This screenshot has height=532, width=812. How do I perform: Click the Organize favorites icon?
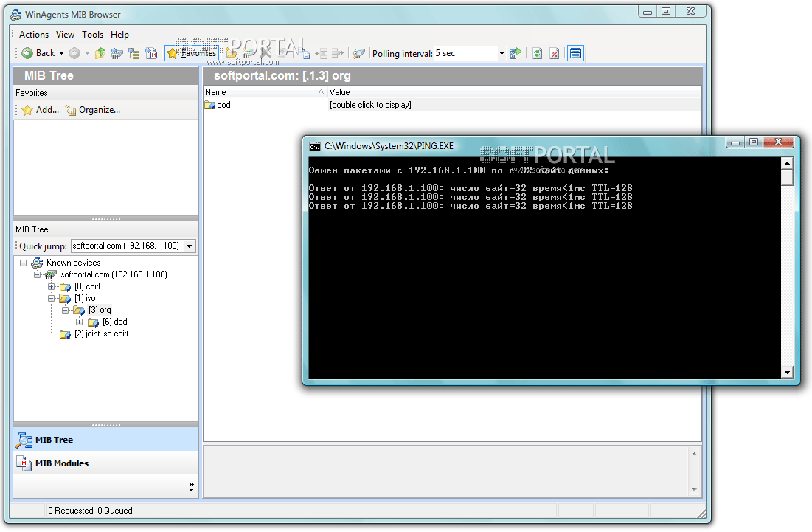71,110
